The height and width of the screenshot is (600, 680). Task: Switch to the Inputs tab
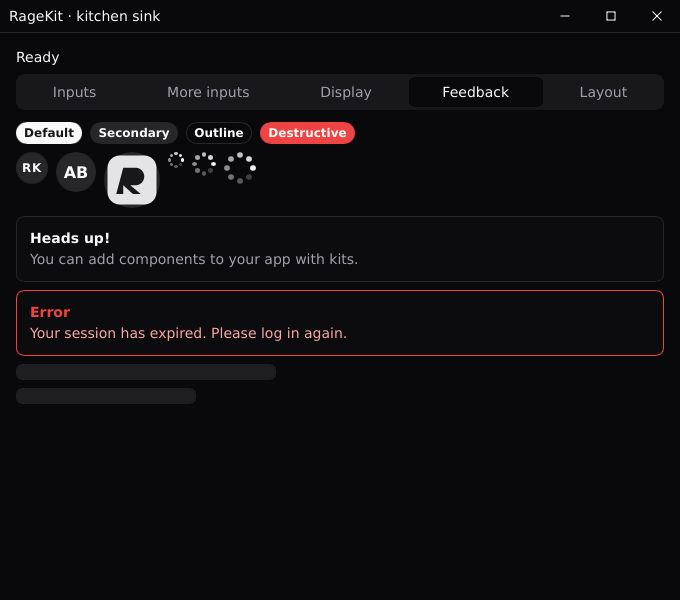coord(74,92)
